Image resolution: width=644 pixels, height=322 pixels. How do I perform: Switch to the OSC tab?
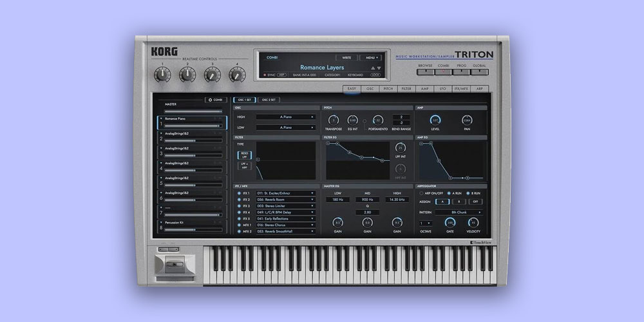(370, 89)
